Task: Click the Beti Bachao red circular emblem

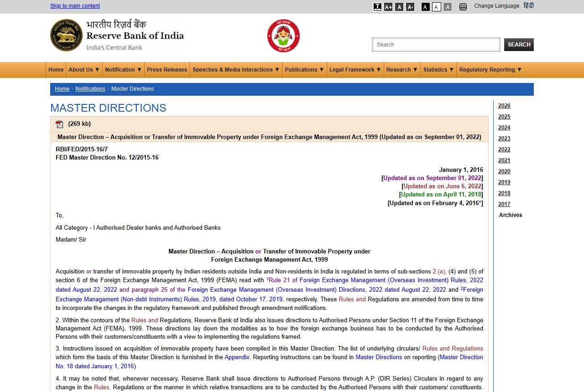Action: click(x=283, y=36)
